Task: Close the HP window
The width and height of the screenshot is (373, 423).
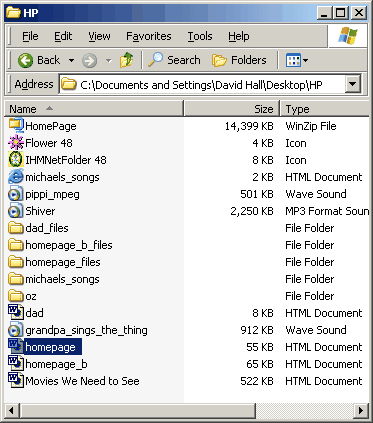Action: [x=359, y=13]
